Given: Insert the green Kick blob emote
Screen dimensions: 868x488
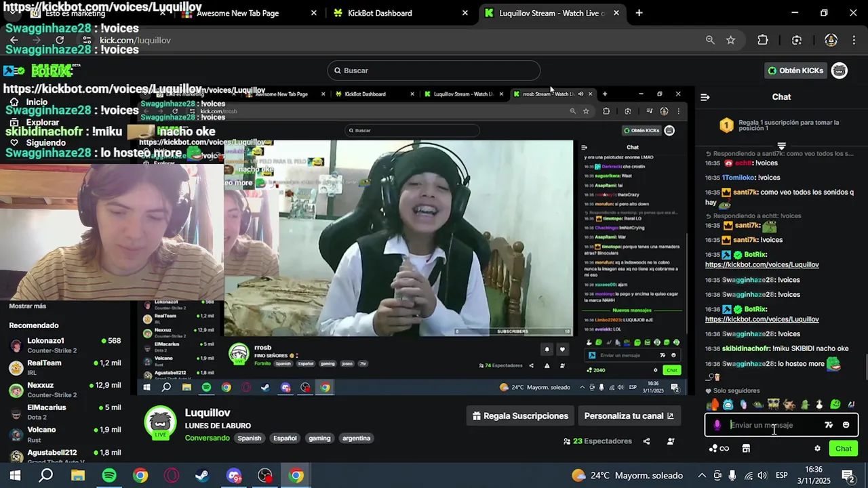Looking at the screenshot, I should tap(835, 404).
